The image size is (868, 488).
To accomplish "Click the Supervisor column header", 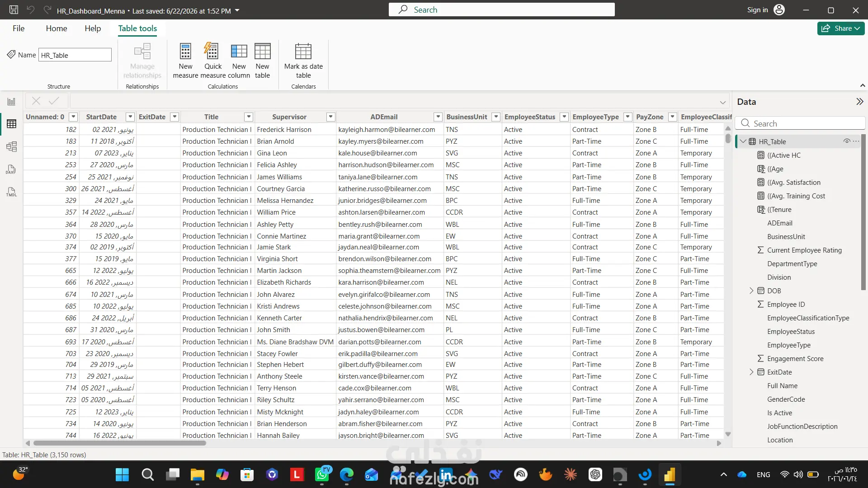I will pyautogui.click(x=289, y=117).
